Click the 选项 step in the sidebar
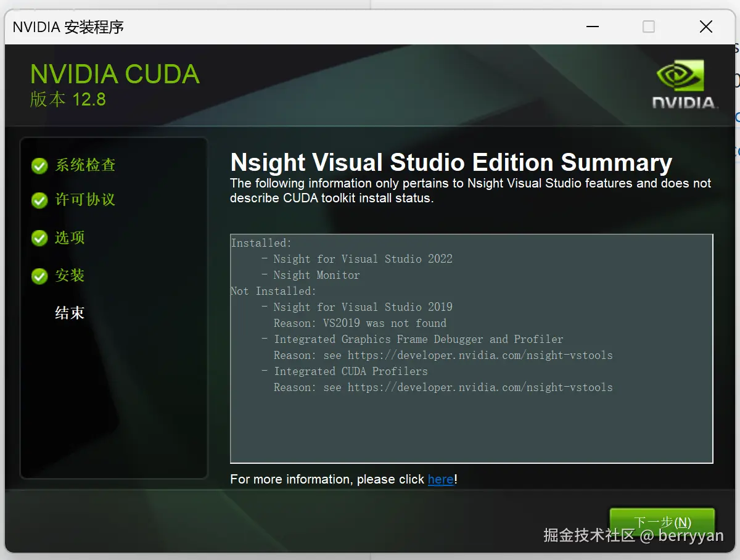Image resolution: width=740 pixels, height=560 pixels. coord(68,237)
